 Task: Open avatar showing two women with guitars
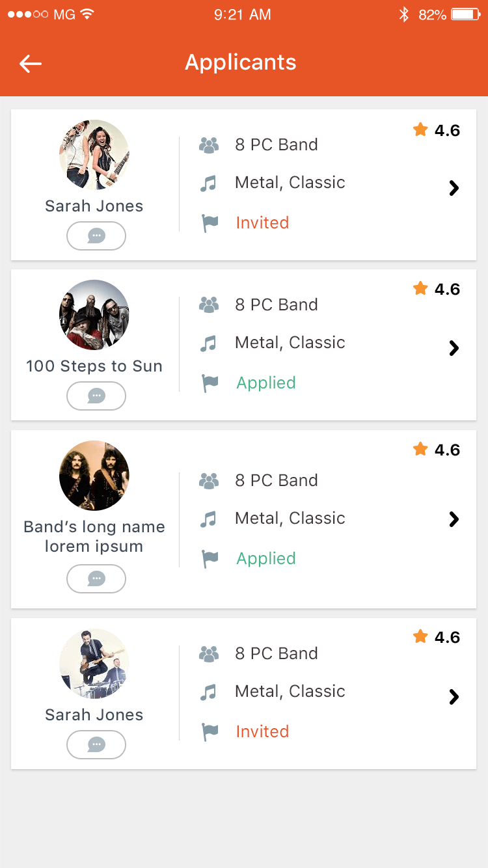coord(94,155)
